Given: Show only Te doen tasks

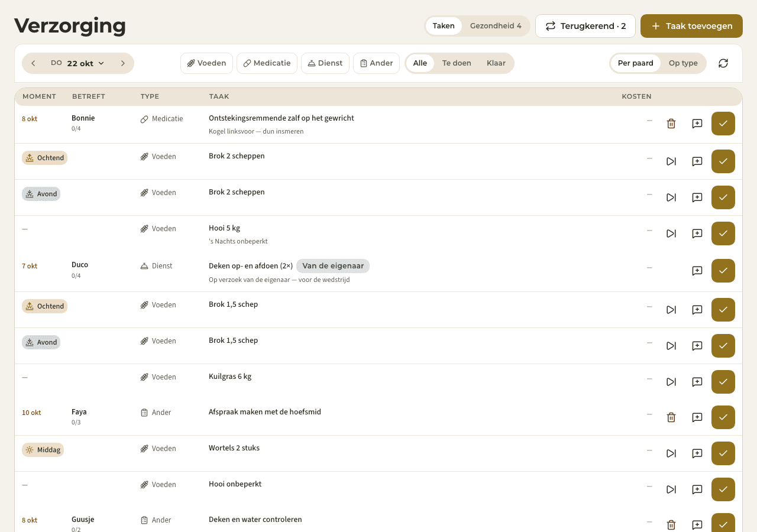Looking at the screenshot, I should point(457,63).
